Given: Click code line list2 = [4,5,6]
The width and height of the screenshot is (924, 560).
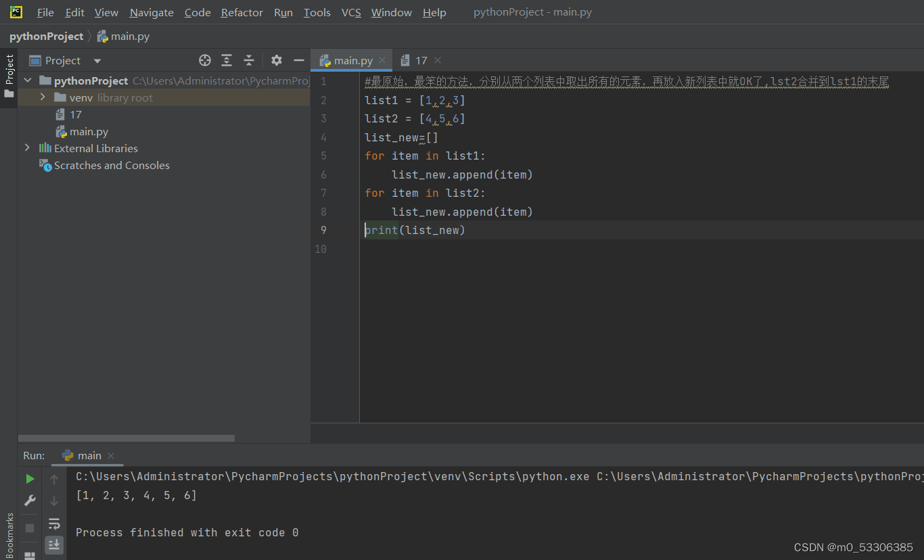Looking at the screenshot, I should [415, 118].
